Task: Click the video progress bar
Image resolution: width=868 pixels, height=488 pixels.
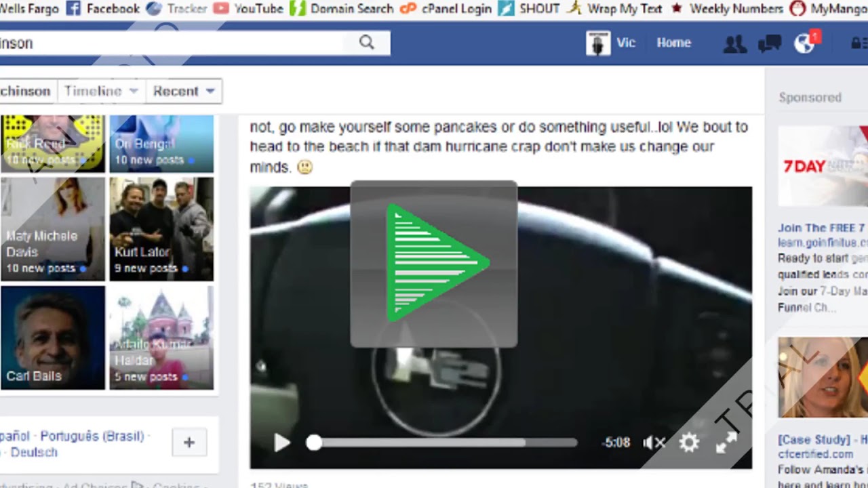Action: (x=446, y=443)
